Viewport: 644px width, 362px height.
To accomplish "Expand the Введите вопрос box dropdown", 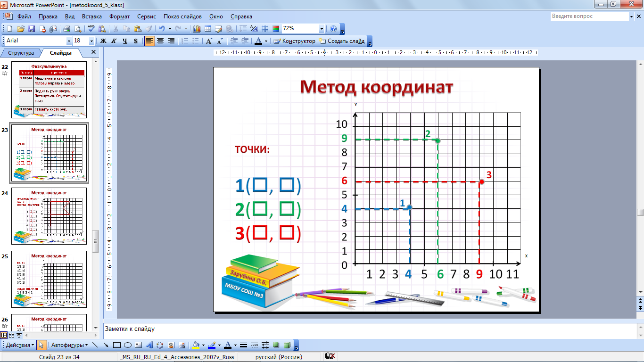I will (x=632, y=16).
